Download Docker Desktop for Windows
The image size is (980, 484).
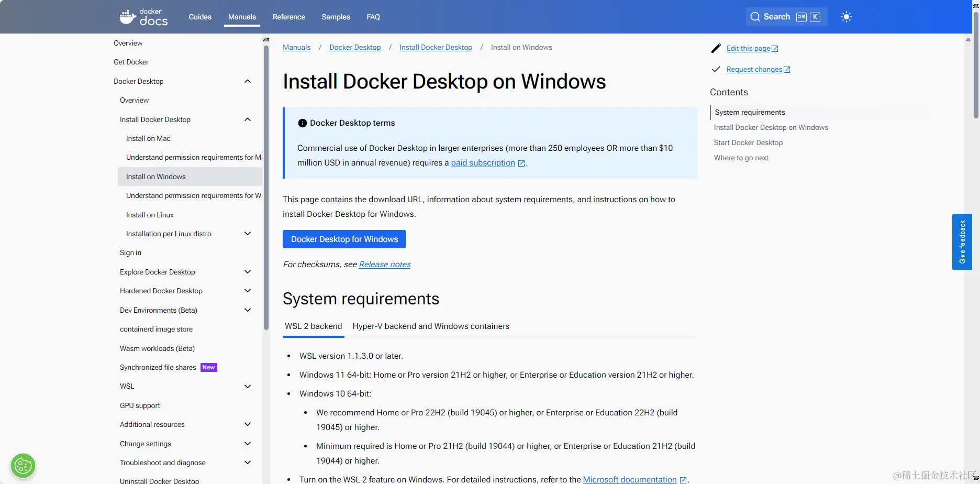click(x=344, y=239)
